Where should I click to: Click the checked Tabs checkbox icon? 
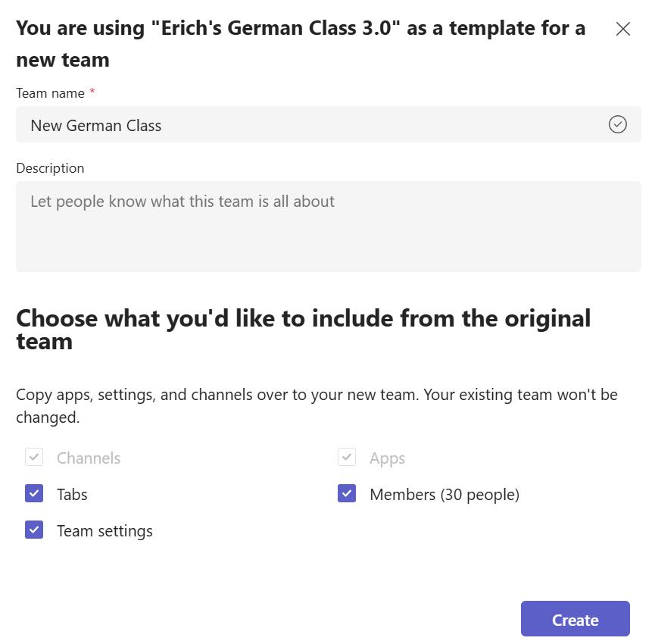(x=33, y=493)
